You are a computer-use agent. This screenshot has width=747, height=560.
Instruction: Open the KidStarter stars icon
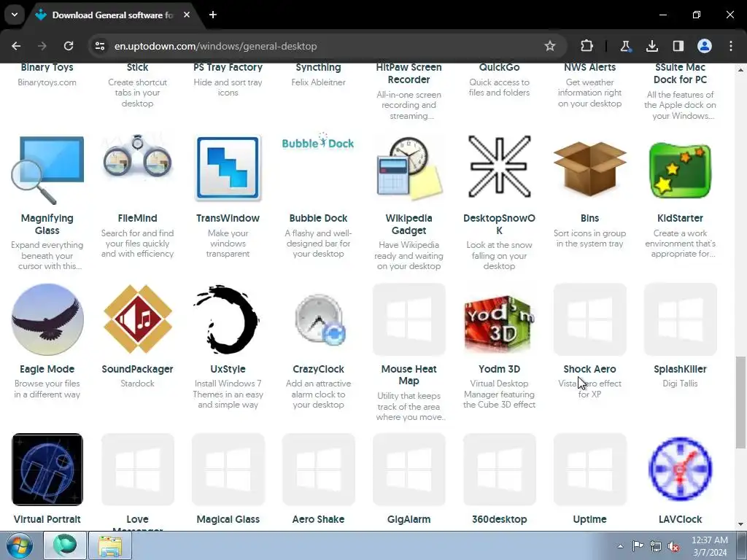pyautogui.click(x=680, y=171)
